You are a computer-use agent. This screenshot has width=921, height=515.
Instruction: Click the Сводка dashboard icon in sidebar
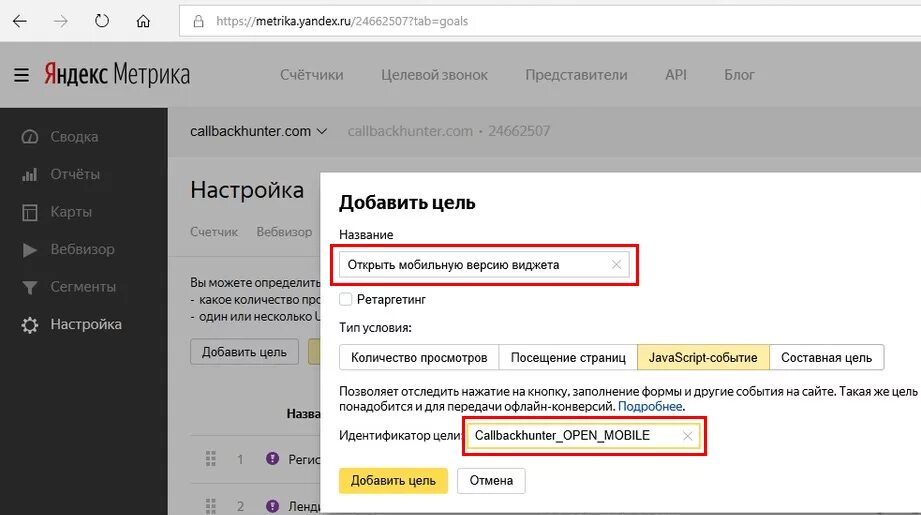(x=29, y=137)
